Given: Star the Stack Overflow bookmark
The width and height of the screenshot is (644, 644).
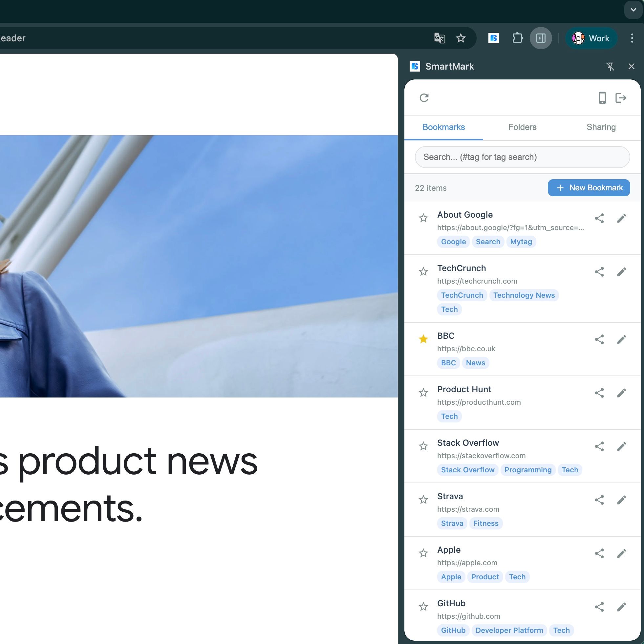Looking at the screenshot, I should coord(423,446).
